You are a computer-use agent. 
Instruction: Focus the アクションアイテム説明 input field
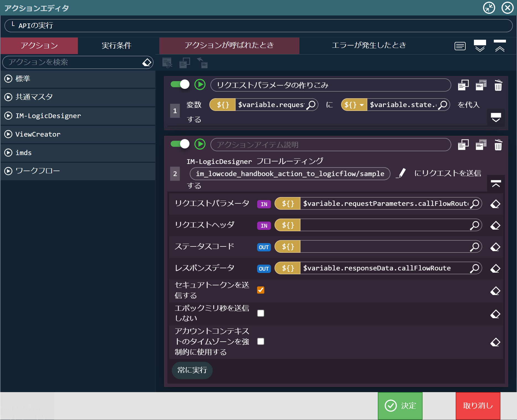(x=331, y=145)
